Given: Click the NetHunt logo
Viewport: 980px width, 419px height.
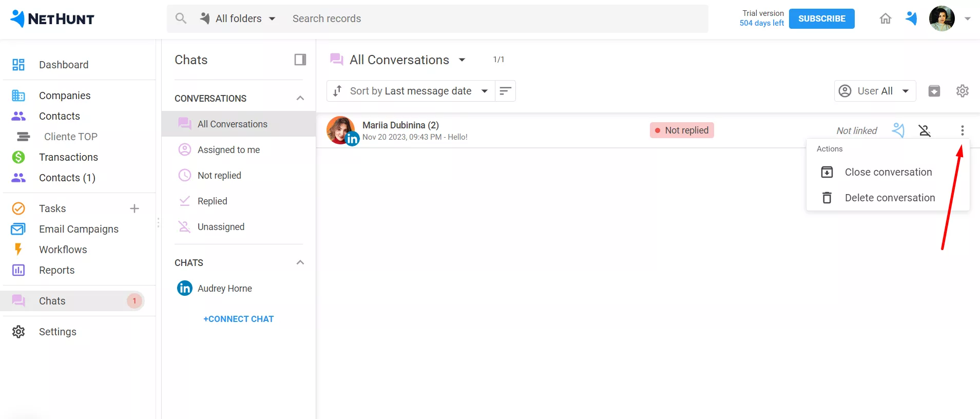Looking at the screenshot, I should [52, 19].
